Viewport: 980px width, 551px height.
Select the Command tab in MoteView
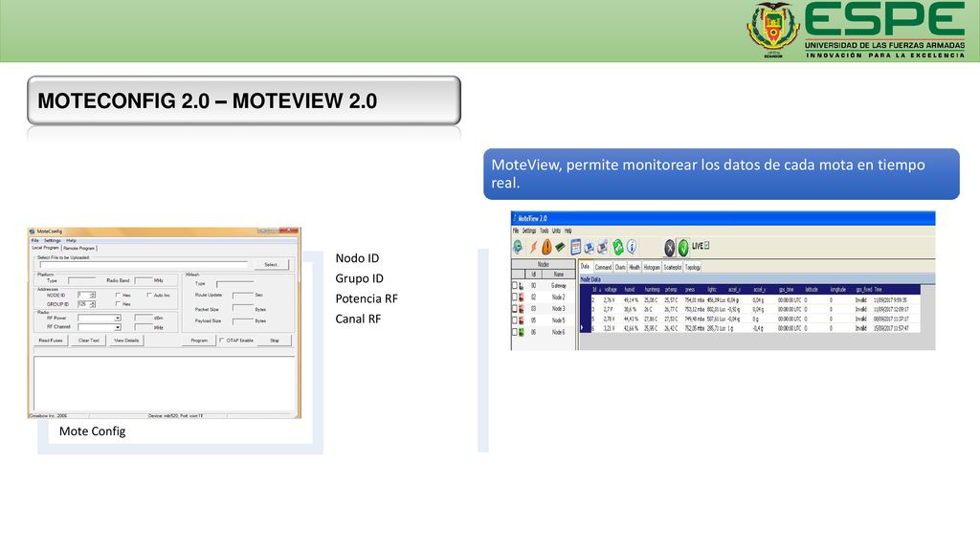603,267
